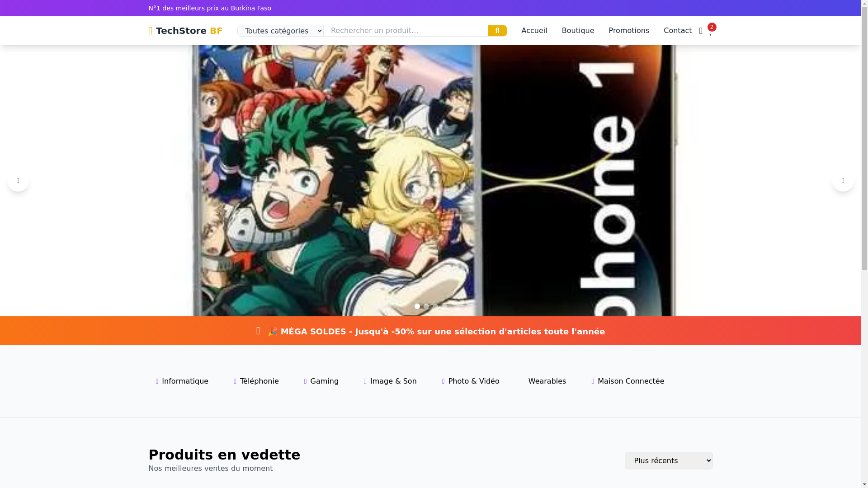This screenshot has height=488, width=868.
Task: Click the MÉGA SOLDES orange banner
Action: click(430, 331)
